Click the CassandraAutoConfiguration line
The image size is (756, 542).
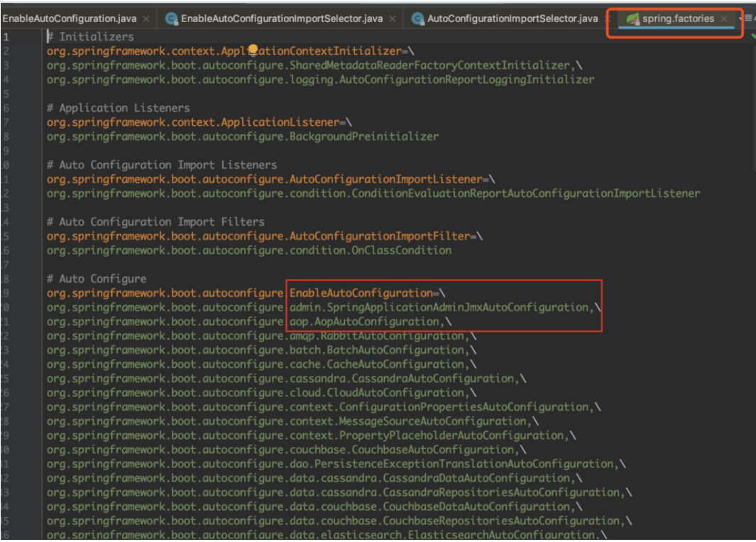click(x=286, y=379)
